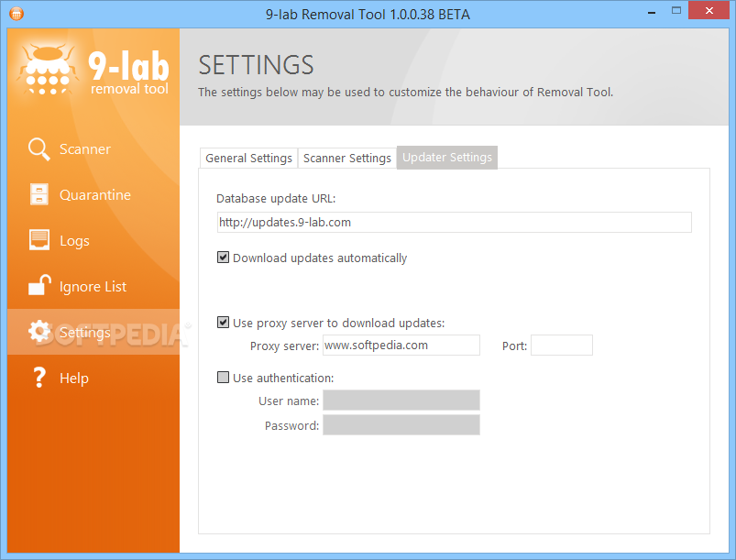Screen dimensions: 736x560
Task: Click the Ignore List padlock icon
Action: click(x=39, y=285)
